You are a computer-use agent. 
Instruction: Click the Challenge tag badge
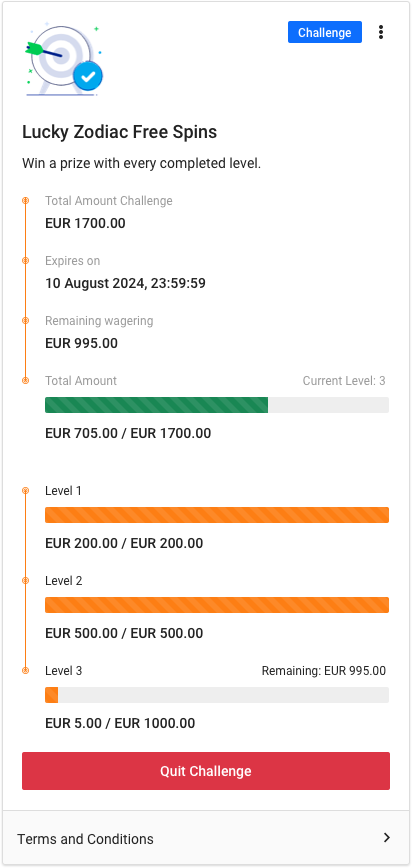pos(325,32)
